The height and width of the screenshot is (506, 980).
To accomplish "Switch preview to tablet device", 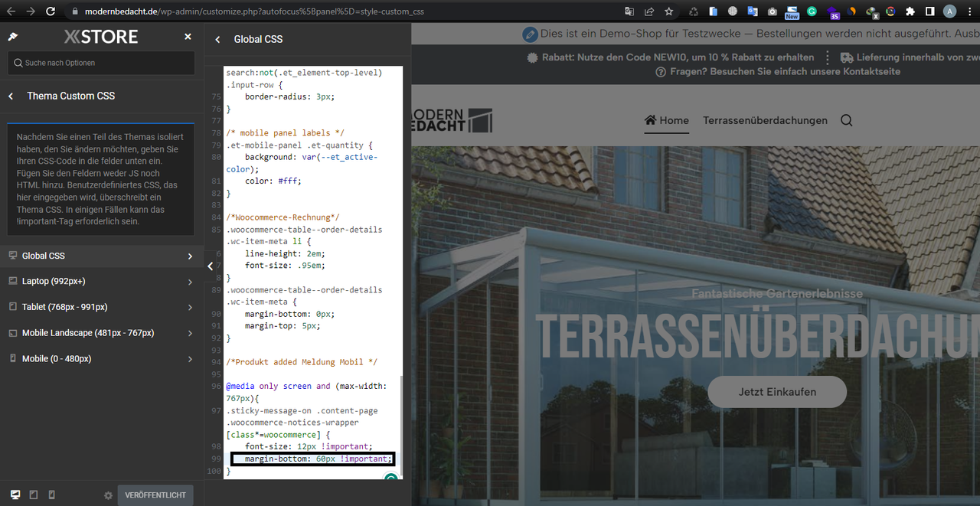I will click(x=34, y=495).
